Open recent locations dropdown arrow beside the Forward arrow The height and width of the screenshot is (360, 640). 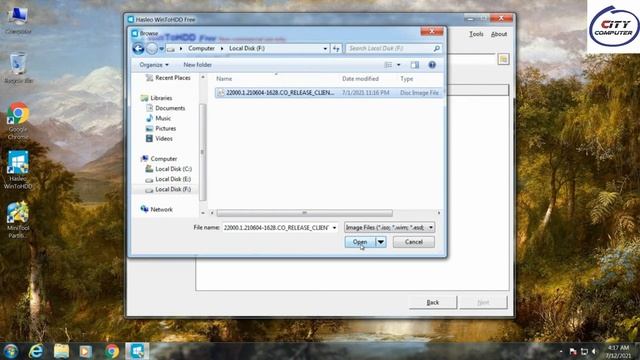[162, 49]
